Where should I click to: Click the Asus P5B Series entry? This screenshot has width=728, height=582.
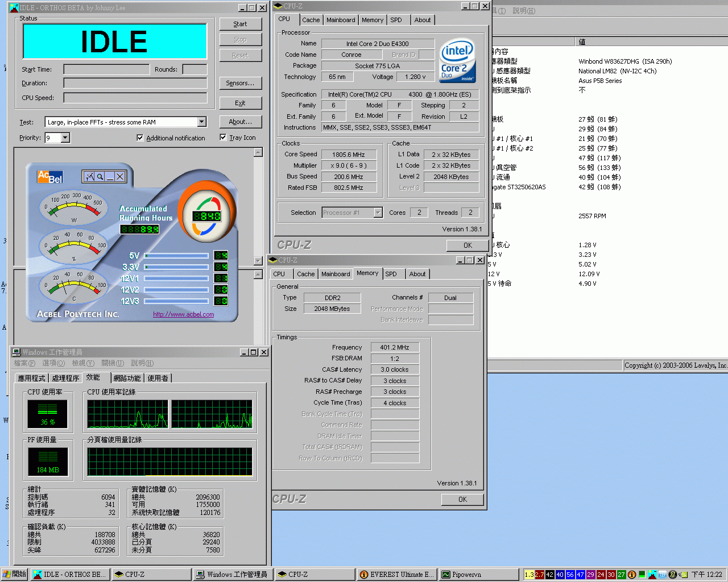(600, 81)
